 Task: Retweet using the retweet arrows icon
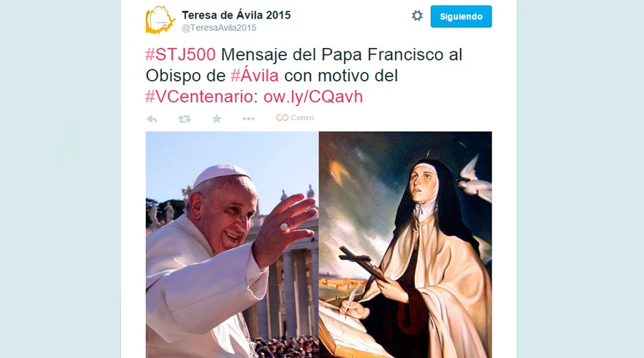tap(184, 119)
